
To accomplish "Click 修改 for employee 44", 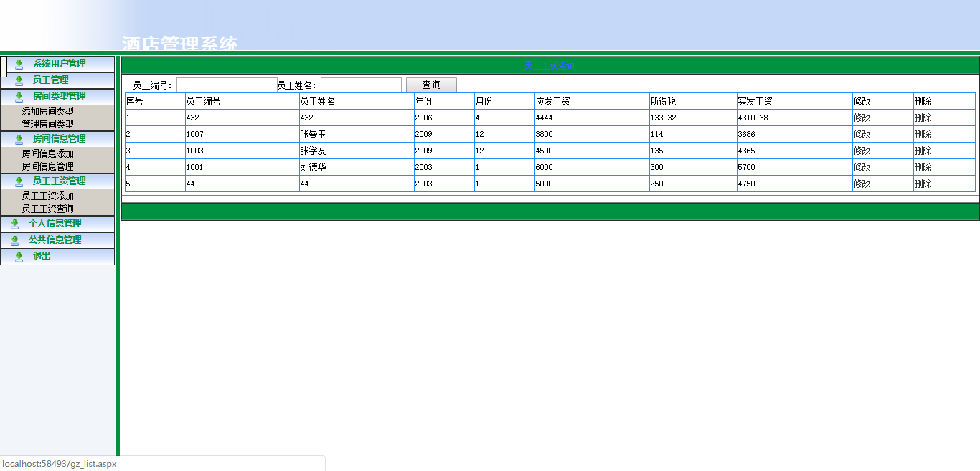I will click(862, 184).
